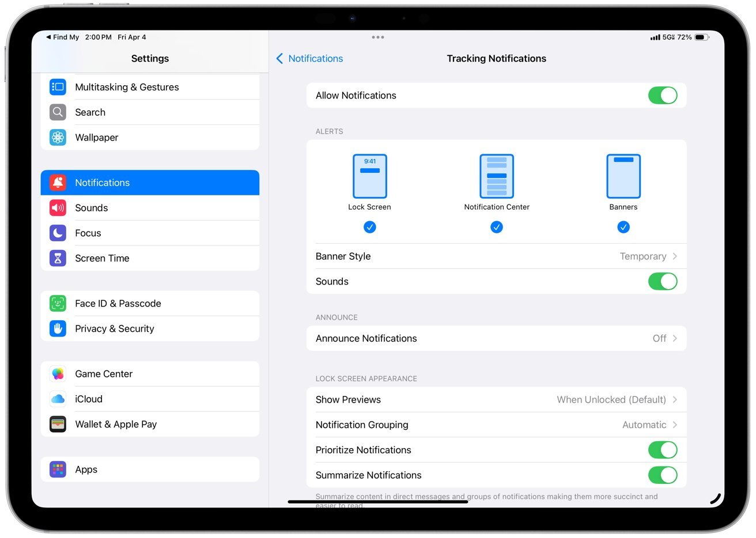Open Show Previews When Unlocked setting
This screenshot has width=756, height=538.
[497, 400]
